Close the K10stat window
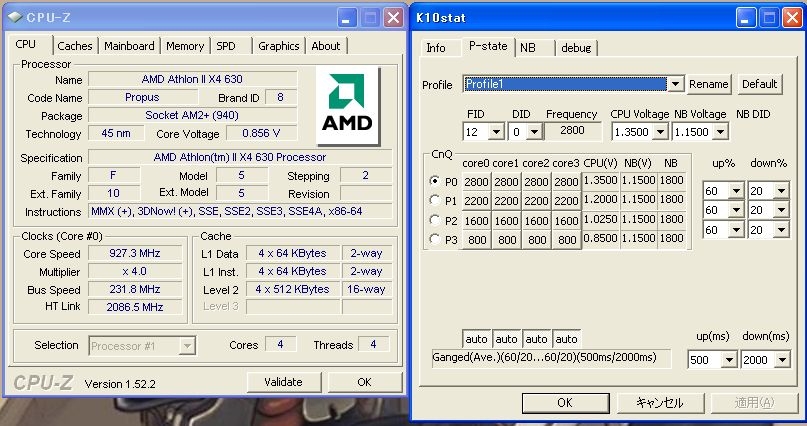The height and width of the screenshot is (426, 807). tap(792, 18)
